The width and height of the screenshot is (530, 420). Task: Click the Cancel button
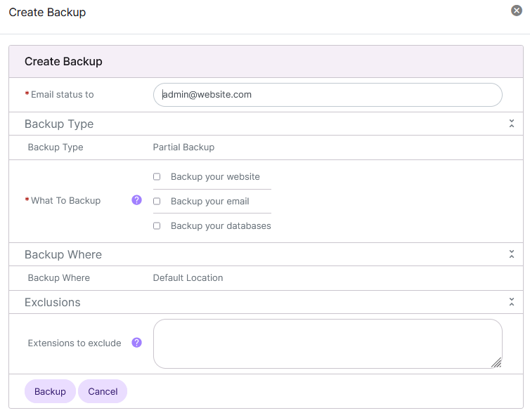(103, 391)
